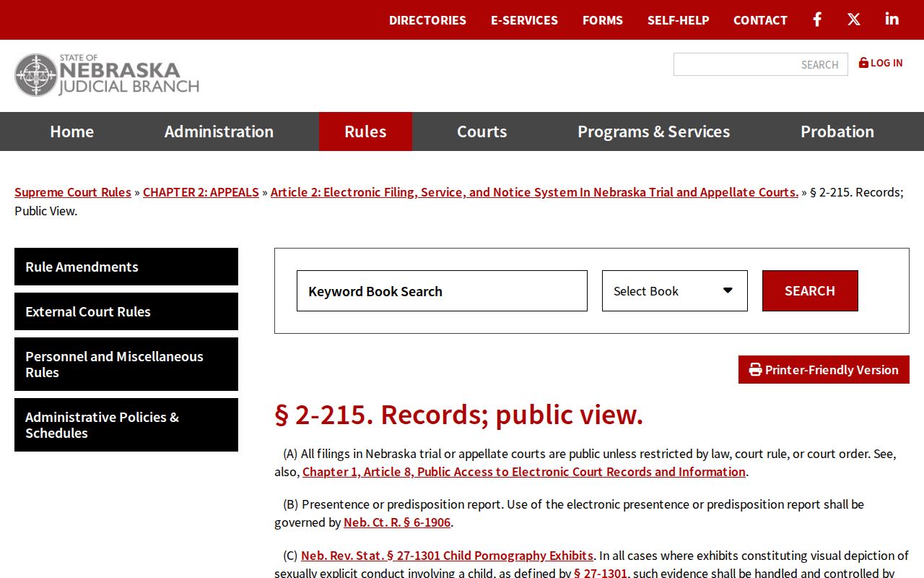Open Chapter 1, Article 8 Public Access link
The image size is (924, 578).
524,472
